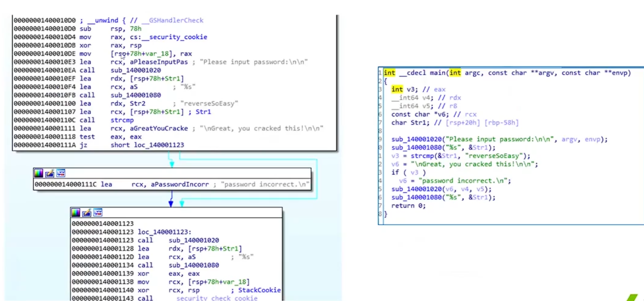
Task: Jump to loc_140001123 from jz instruction
Action: click(x=159, y=145)
